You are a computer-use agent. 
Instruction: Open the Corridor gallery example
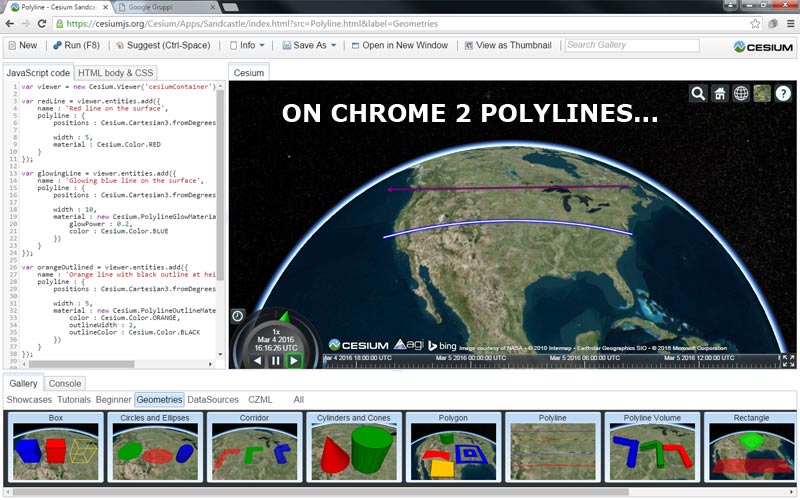(x=254, y=447)
